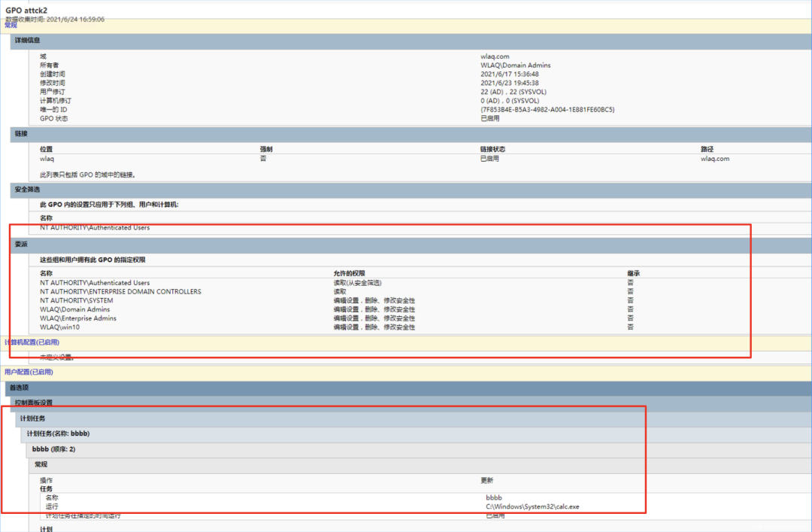
Task: Click the 计算机修订 label
Action: (x=56, y=101)
